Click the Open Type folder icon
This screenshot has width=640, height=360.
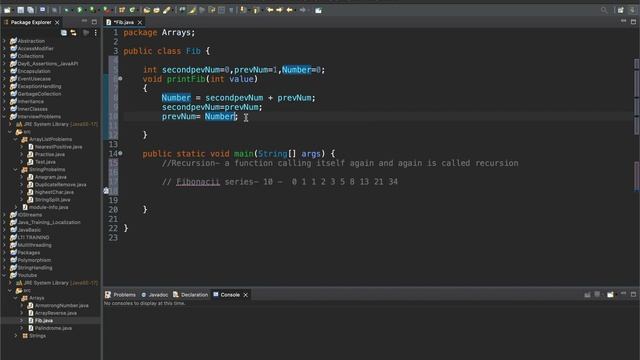pos(147,10)
